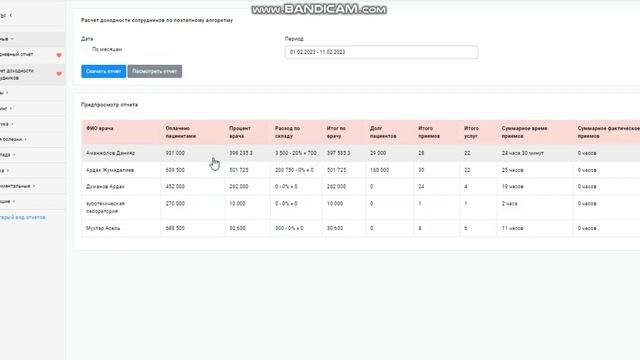The width and height of the screenshot is (640, 360).
Task: Open the дневный отчет sidebar item
Action: click(16, 54)
